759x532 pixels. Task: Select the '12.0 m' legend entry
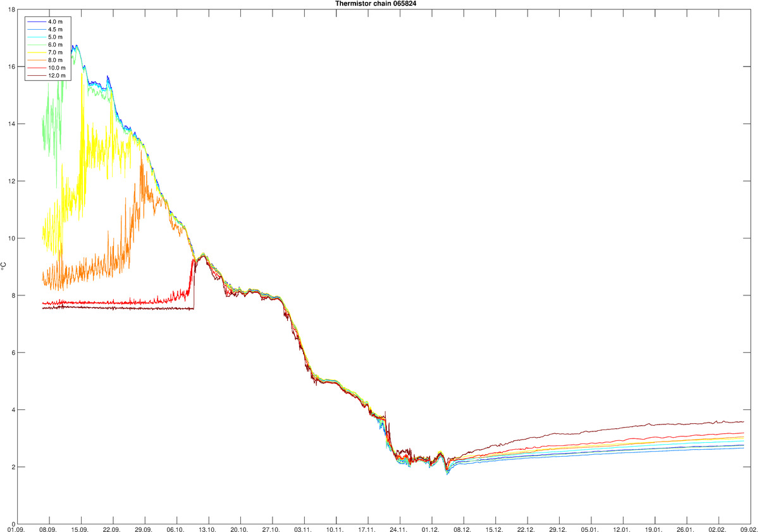pos(47,76)
